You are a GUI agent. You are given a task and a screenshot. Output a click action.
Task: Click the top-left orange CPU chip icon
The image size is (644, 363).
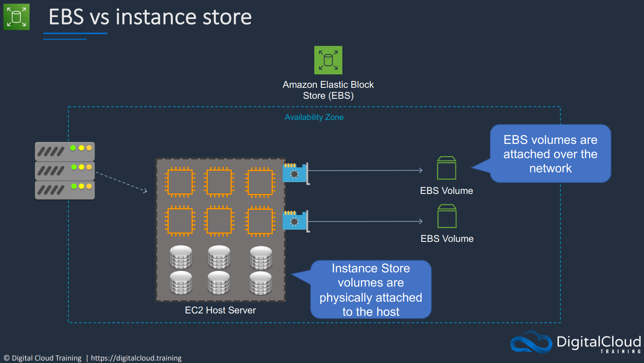(x=180, y=182)
